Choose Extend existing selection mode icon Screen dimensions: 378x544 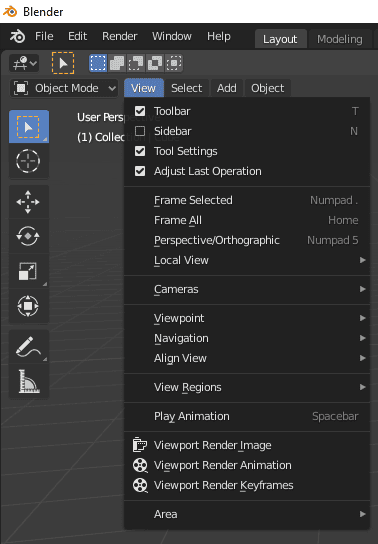[x=117, y=63]
